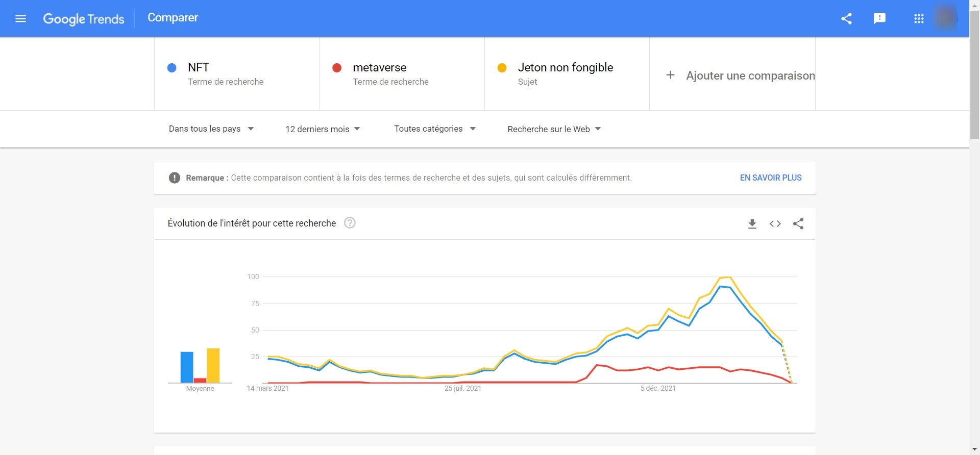980x455 pixels.
Task: Open the hamburger navigation menu
Action: click(x=20, y=18)
